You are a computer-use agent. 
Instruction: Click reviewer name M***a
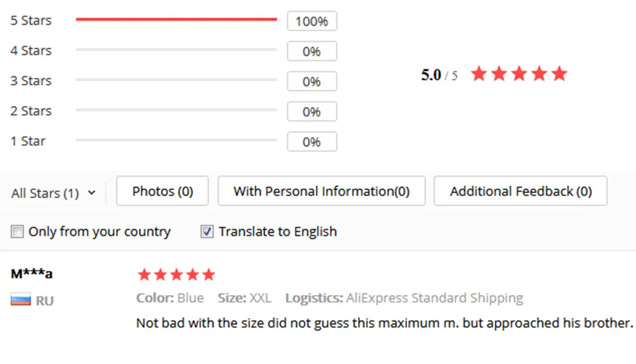tap(31, 274)
